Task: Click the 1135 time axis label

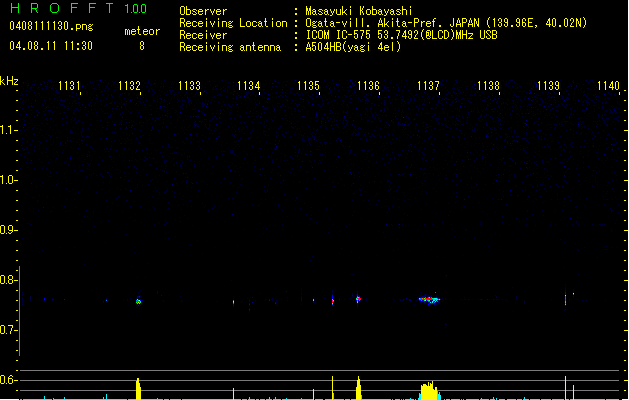Action: [x=308, y=86]
